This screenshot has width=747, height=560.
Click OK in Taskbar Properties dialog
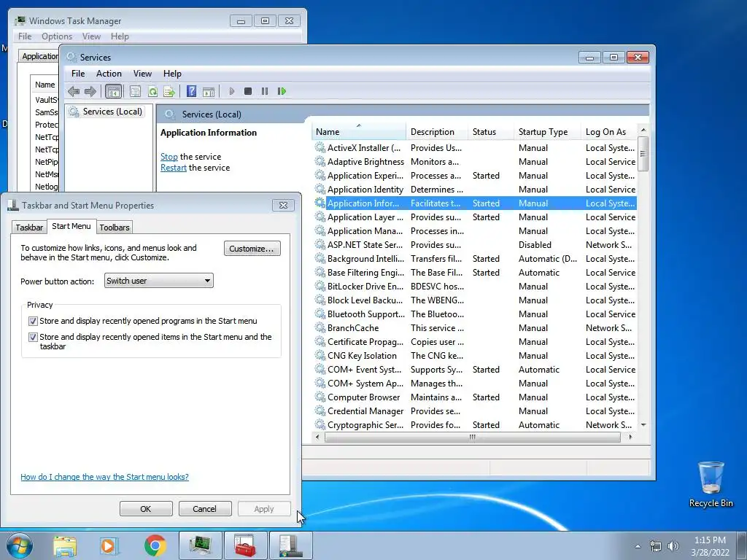coord(146,508)
